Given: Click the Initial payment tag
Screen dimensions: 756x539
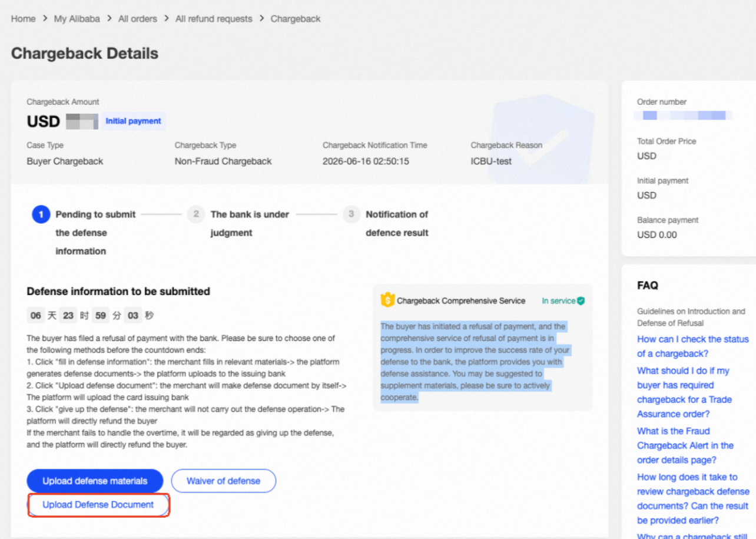Looking at the screenshot, I should [x=133, y=121].
